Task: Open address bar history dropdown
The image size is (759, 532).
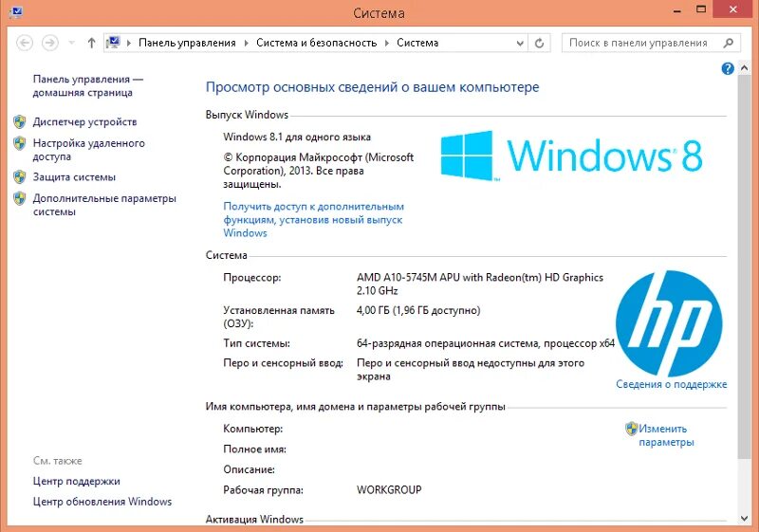Action: click(x=520, y=43)
